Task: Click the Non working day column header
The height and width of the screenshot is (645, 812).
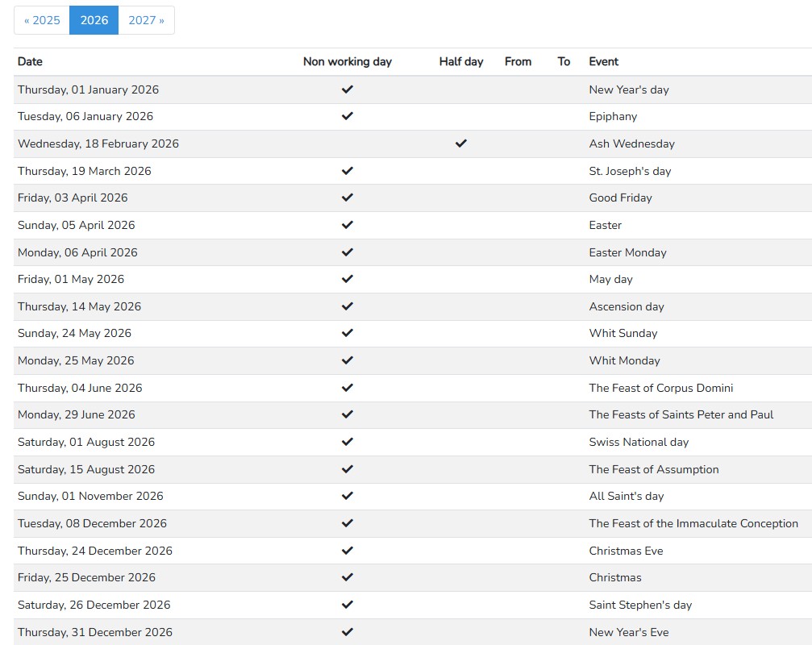Action: 347,61
